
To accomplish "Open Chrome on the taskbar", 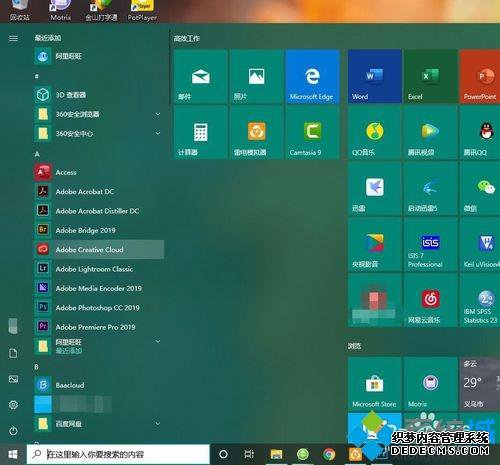I will coord(329,454).
